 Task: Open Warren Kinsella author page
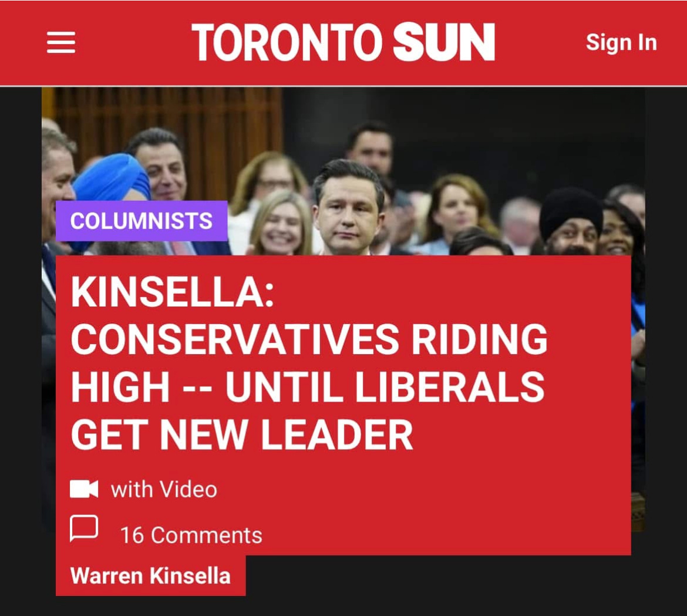point(150,575)
